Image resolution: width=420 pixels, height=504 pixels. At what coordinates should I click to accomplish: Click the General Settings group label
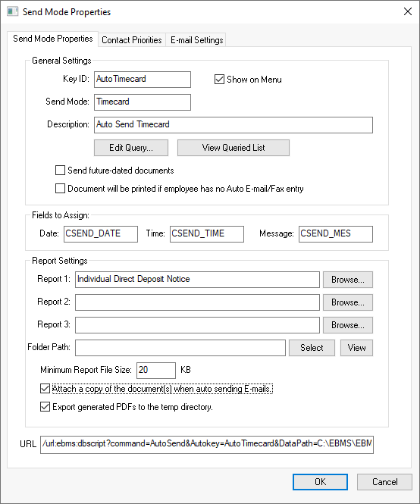point(61,61)
